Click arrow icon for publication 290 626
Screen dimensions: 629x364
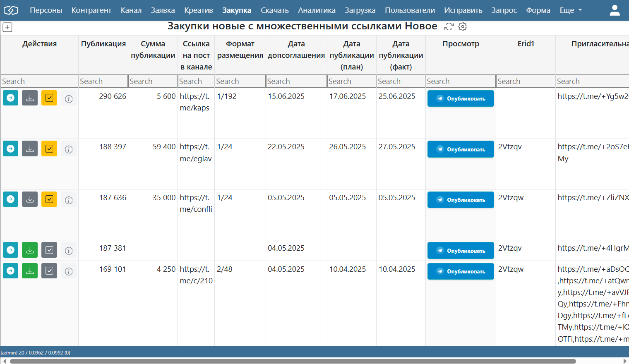11,98
